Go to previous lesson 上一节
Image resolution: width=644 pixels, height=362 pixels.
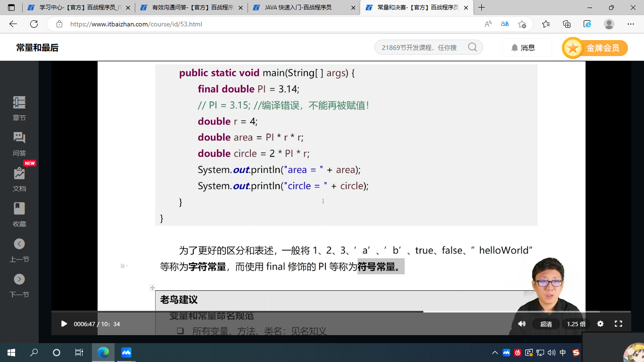[19, 250]
